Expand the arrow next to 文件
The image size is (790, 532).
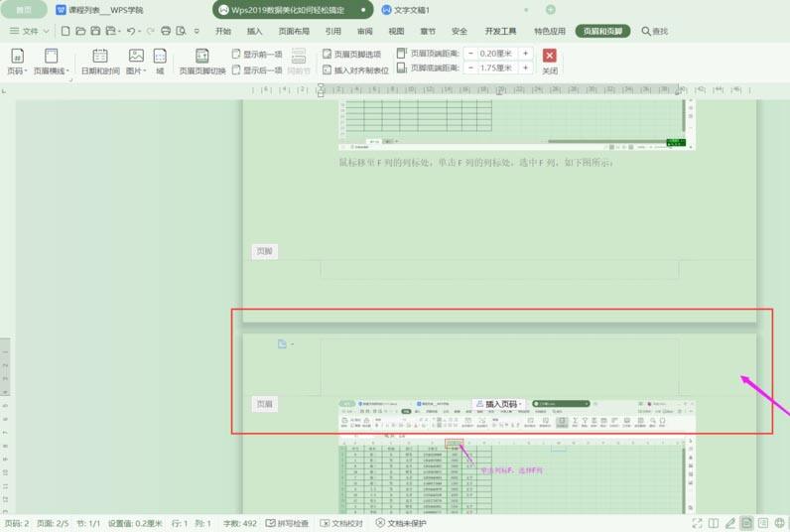[46, 31]
